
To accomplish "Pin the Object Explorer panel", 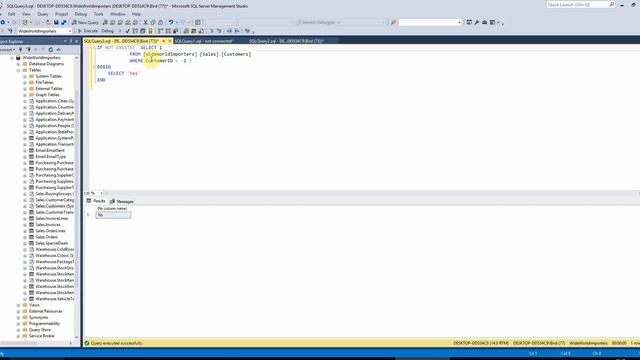I will click(71, 41).
